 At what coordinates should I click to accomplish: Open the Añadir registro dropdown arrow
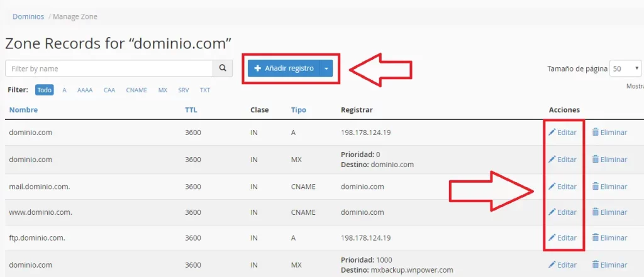326,68
